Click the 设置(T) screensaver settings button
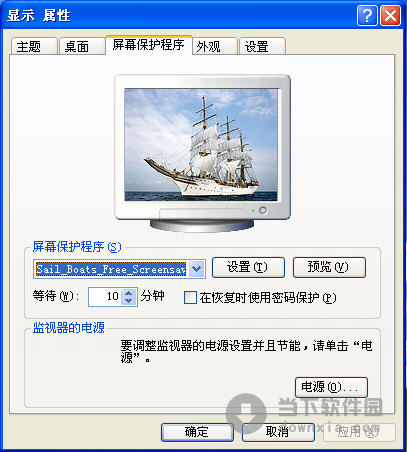Viewport: 407px width, 452px height. click(248, 267)
